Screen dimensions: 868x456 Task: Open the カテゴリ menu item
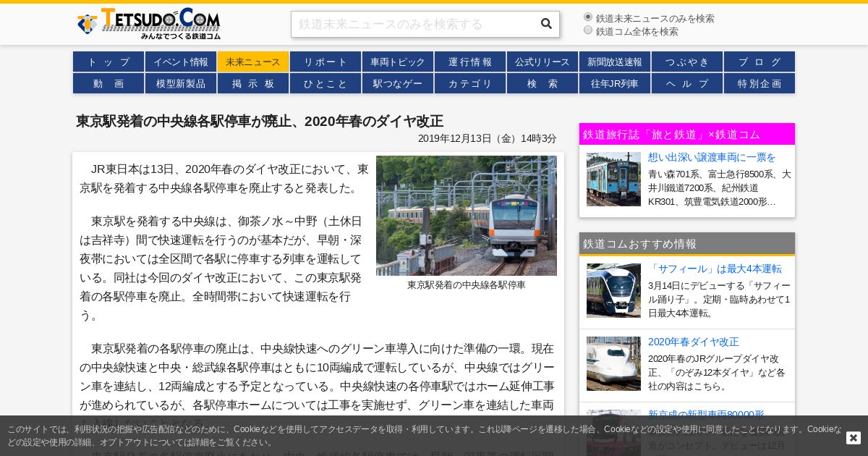pyautogui.click(x=470, y=83)
